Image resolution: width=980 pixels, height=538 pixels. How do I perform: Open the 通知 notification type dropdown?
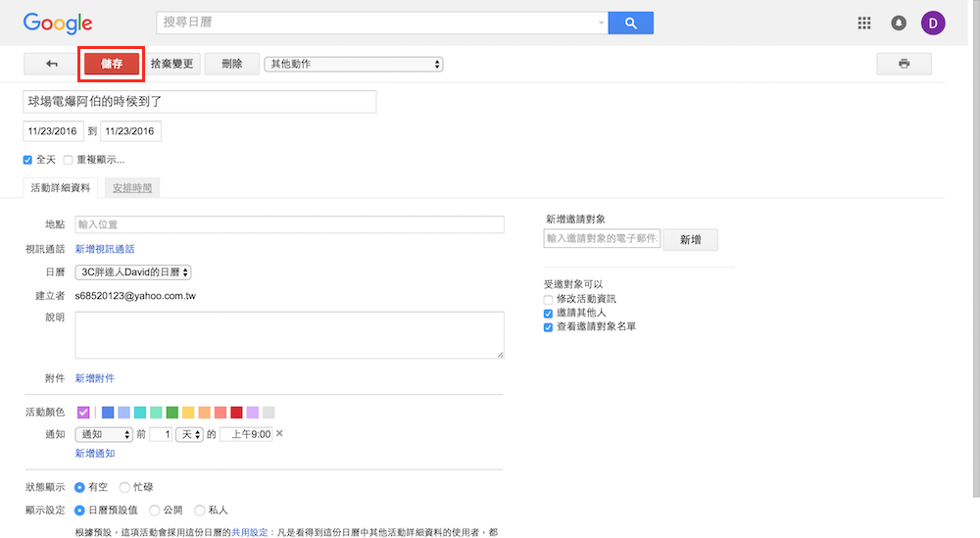click(104, 434)
